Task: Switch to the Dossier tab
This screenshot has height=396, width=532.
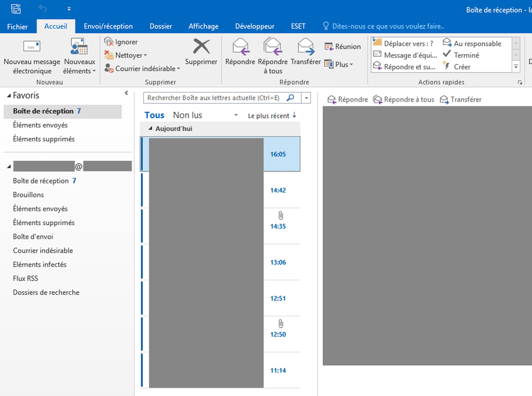Action: tap(161, 26)
